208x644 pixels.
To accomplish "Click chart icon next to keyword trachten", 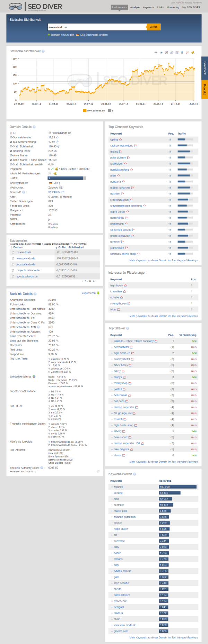I will (123, 194).
